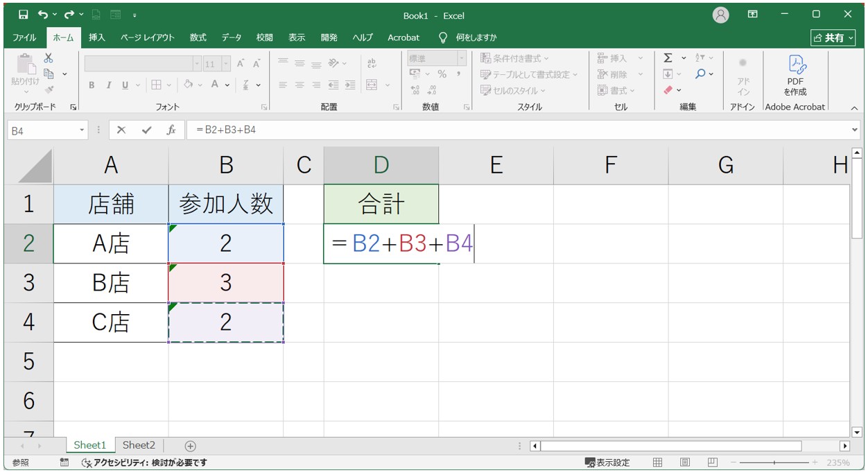Click the fx insert function icon

coord(171,130)
